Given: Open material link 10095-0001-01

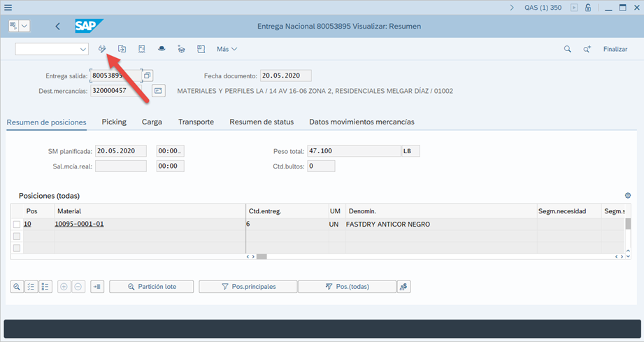Looking at the screenshot, I should [79, 225].
